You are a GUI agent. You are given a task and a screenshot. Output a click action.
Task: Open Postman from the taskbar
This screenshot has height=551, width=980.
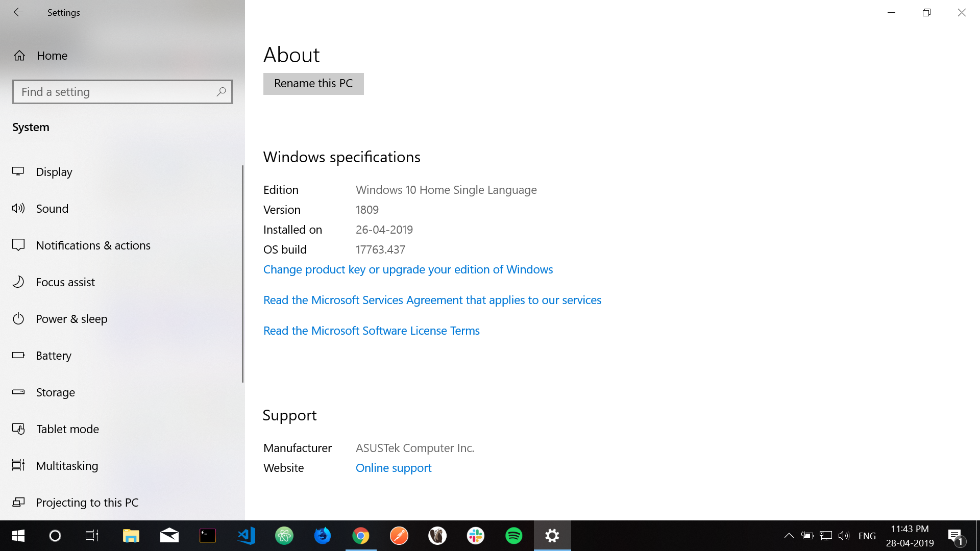coord(399,536)
